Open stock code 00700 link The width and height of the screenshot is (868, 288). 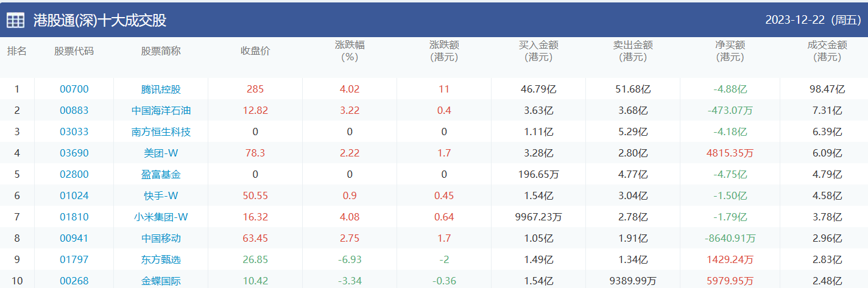click(74, 89)
